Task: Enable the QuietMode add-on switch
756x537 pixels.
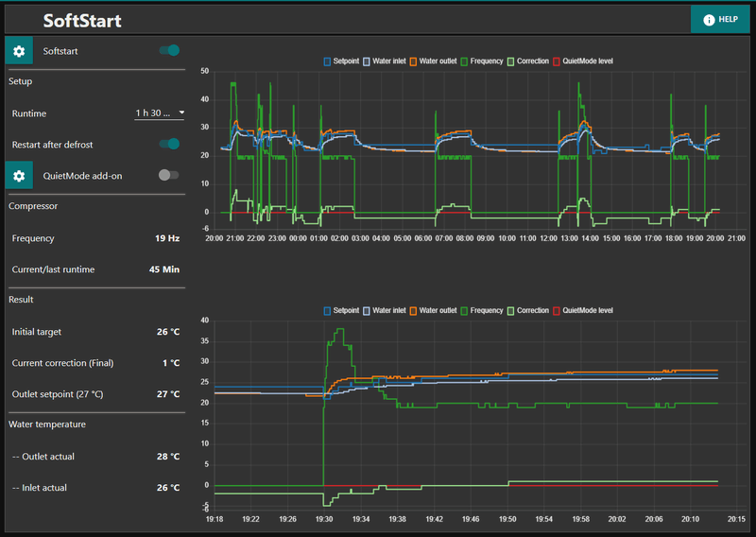Action: coord(169,175)
